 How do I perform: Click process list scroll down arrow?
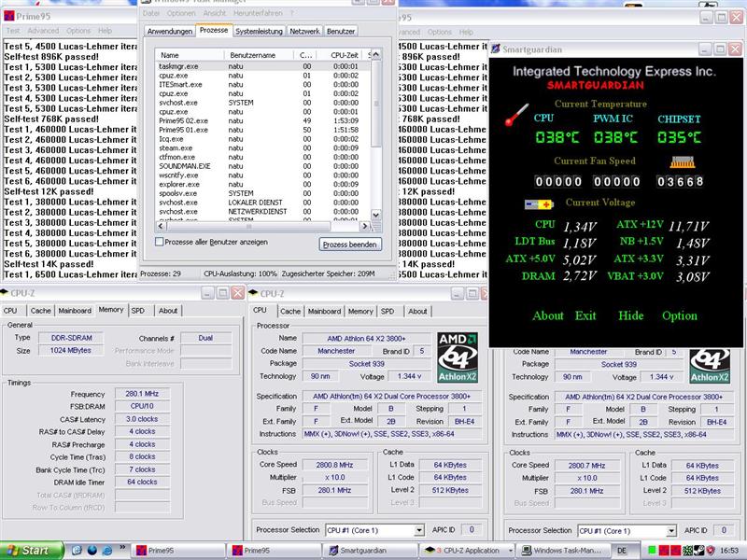pyautogui.click(x=376, y=215)
